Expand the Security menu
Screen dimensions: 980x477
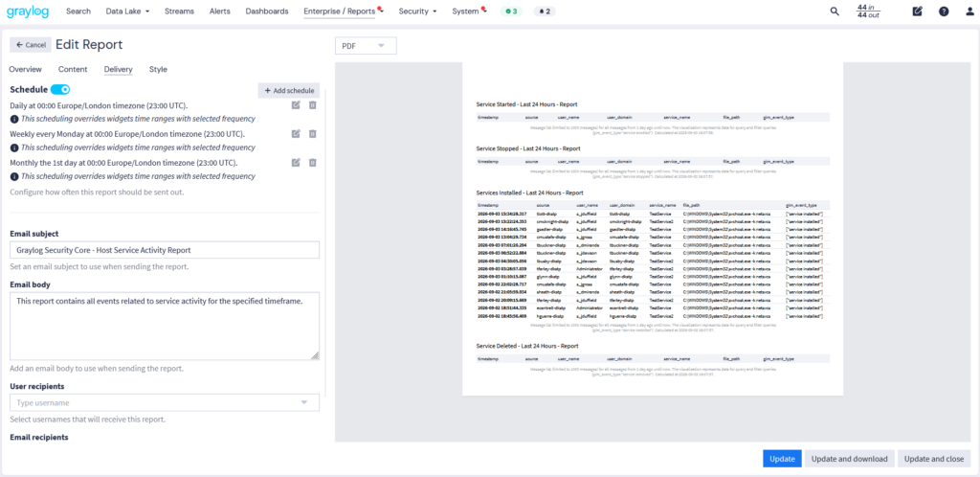[x=417, y=11]
